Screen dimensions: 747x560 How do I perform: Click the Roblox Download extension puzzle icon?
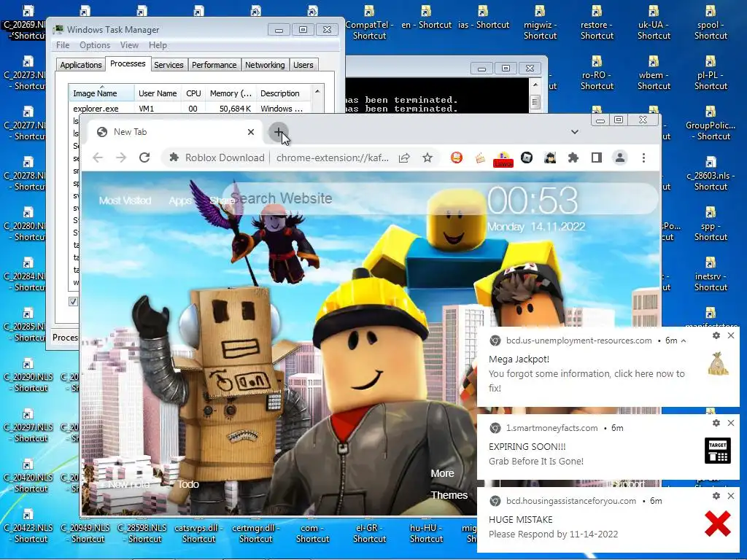tap(174, 157)
